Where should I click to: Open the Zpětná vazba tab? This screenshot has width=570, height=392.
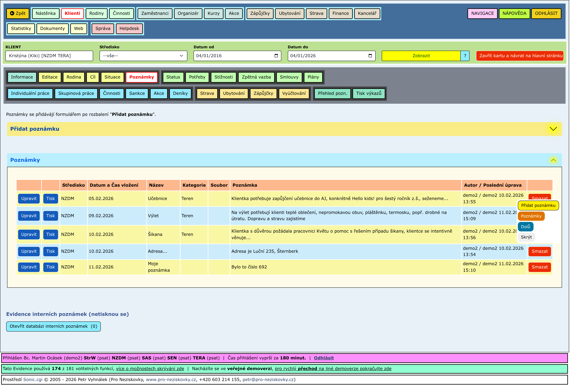pyautogui.click(x=256, y=77)
